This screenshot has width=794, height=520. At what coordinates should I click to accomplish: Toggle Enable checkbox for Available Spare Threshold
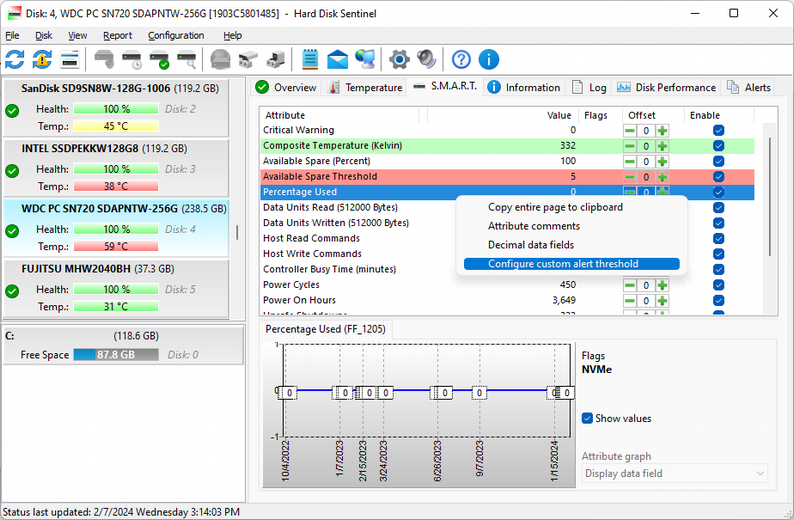point(718,177)
